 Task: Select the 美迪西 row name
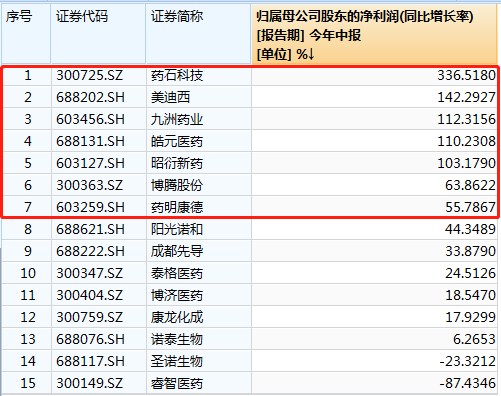[199, 97]
